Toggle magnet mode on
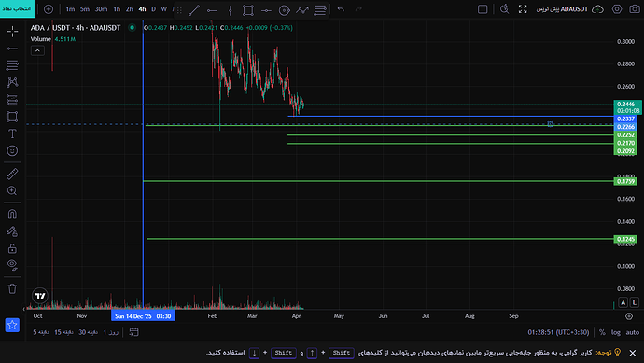This screenshot has width=644, height=363. 12,214
